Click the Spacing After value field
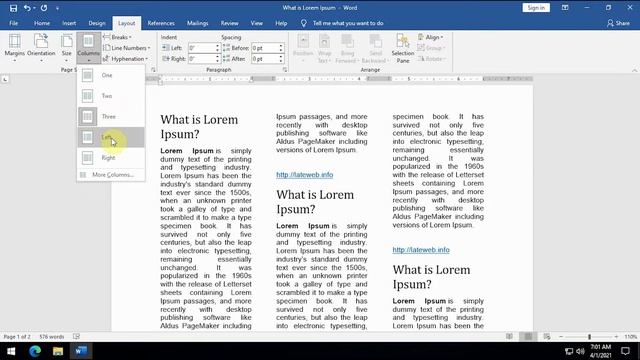This screenshot has height=360, width=640. (265, 59)
